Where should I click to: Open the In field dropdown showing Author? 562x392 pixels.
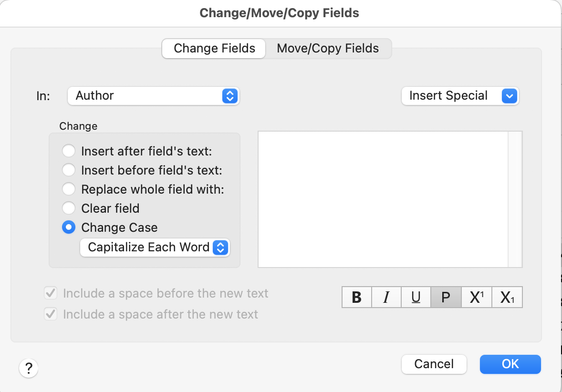coord(153,96)
